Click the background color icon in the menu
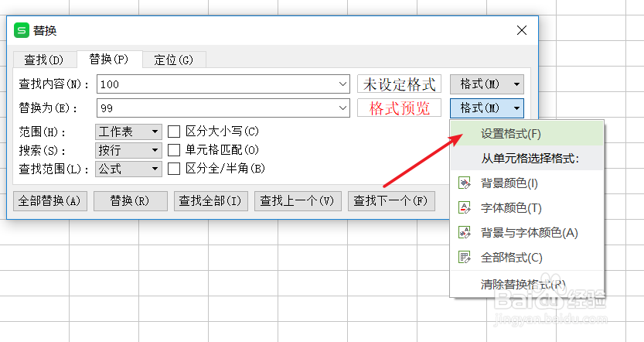The width and height of the screenshot is (644, 342). tap(465, 183)
